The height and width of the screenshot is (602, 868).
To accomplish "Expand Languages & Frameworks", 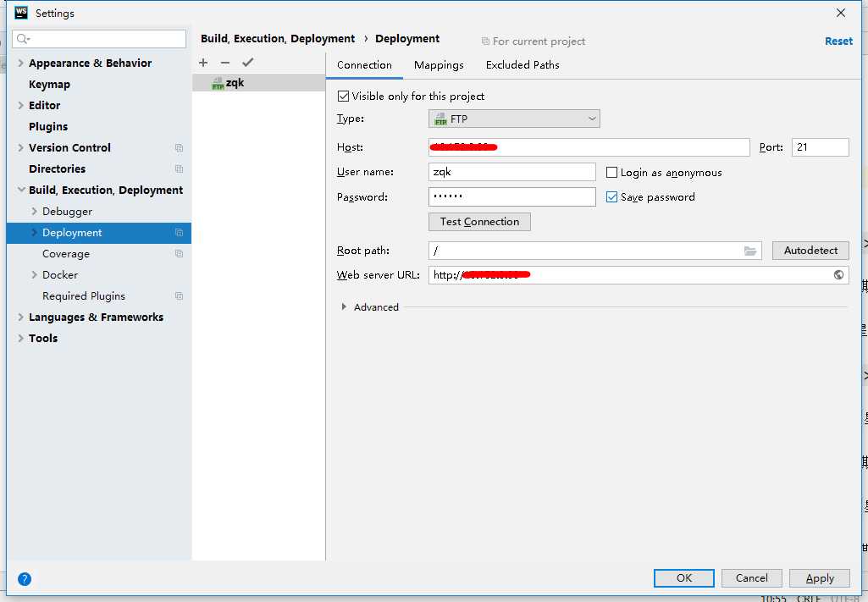I will tap(20, 317).
